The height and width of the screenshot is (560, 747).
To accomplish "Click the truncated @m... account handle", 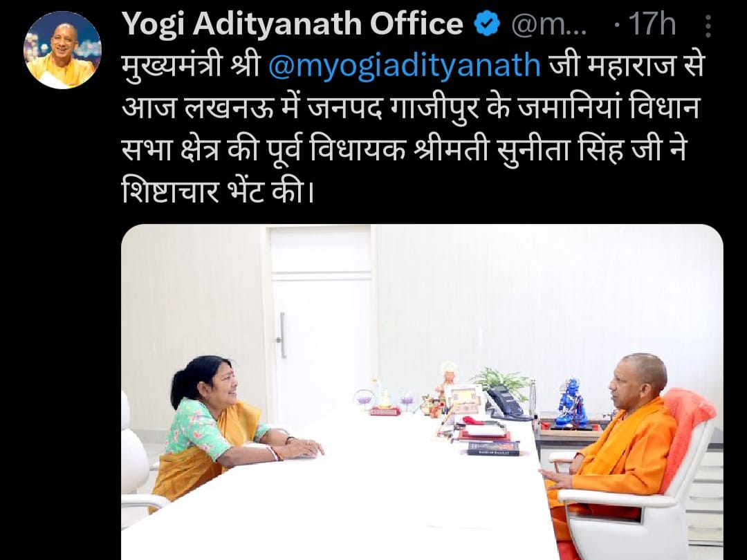I will 548,25.
